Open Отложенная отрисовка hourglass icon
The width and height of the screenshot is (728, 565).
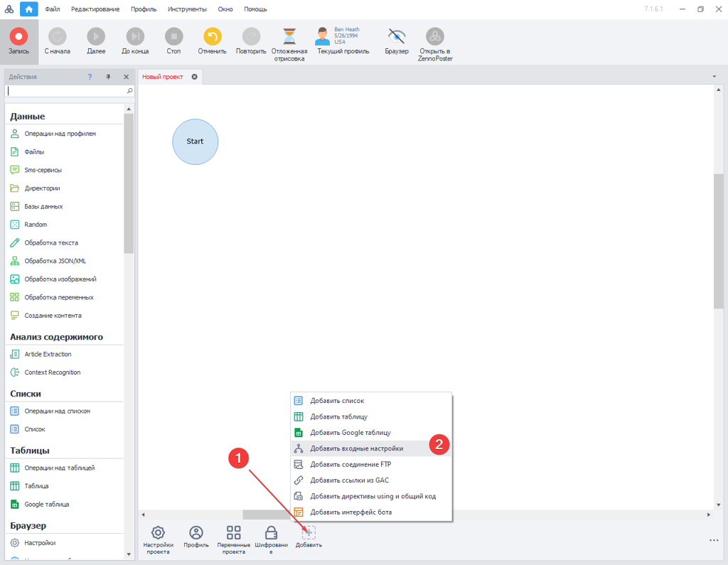[x=289, y=36]
